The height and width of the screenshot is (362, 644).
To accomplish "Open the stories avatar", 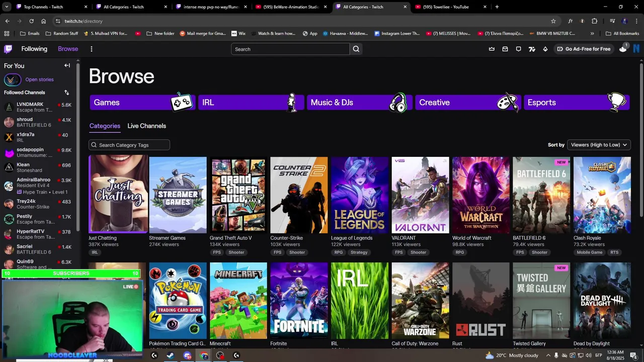I will pyautogui.click(x=13, y=79).
